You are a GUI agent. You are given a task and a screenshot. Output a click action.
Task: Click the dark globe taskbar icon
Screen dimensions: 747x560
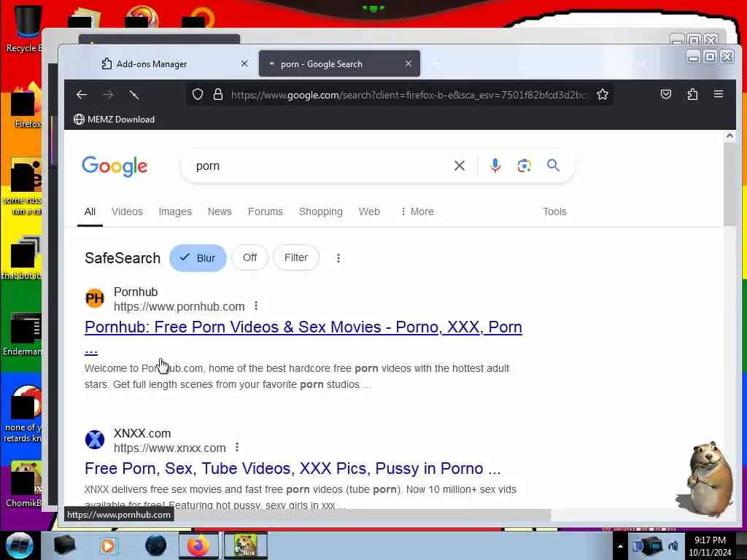[156, 545]
